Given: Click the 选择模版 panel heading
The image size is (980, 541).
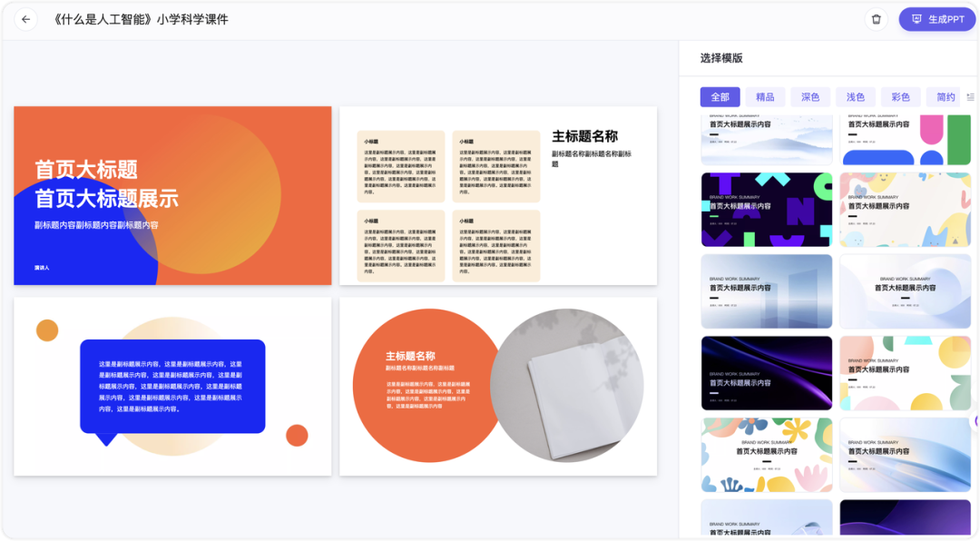Looking at the screenshot, I should pos(721,58).
